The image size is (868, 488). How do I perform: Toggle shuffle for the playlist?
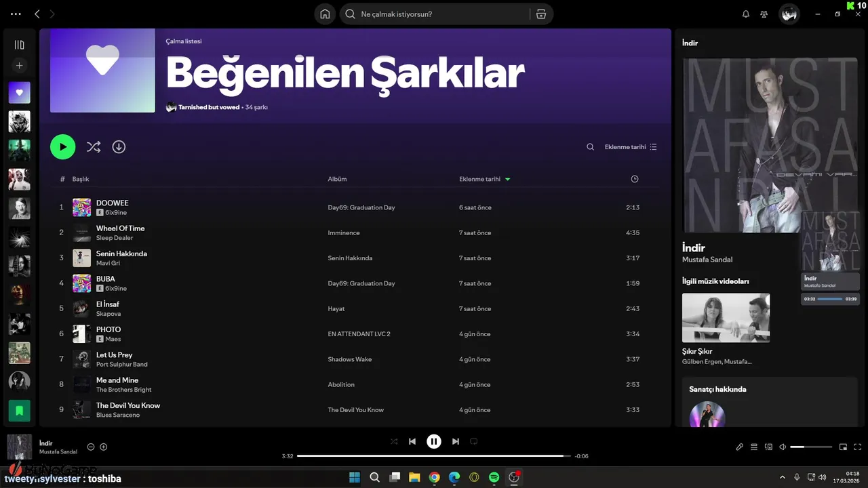94,147
